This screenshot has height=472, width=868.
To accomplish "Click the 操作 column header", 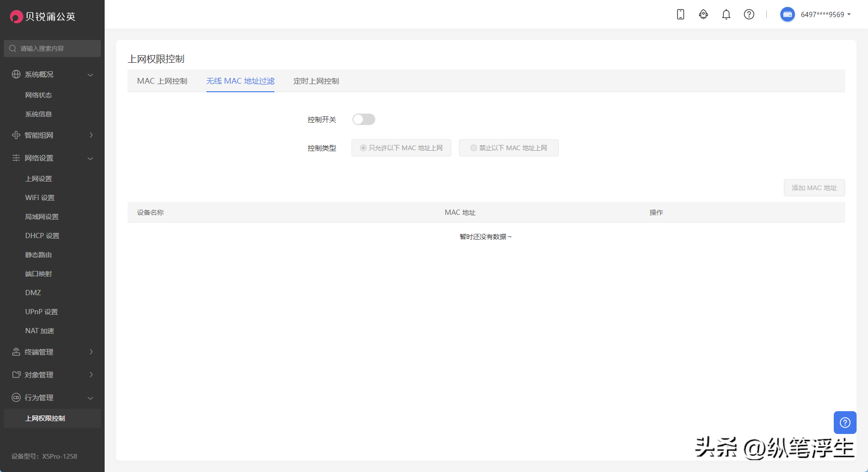I will click(656, 212).
